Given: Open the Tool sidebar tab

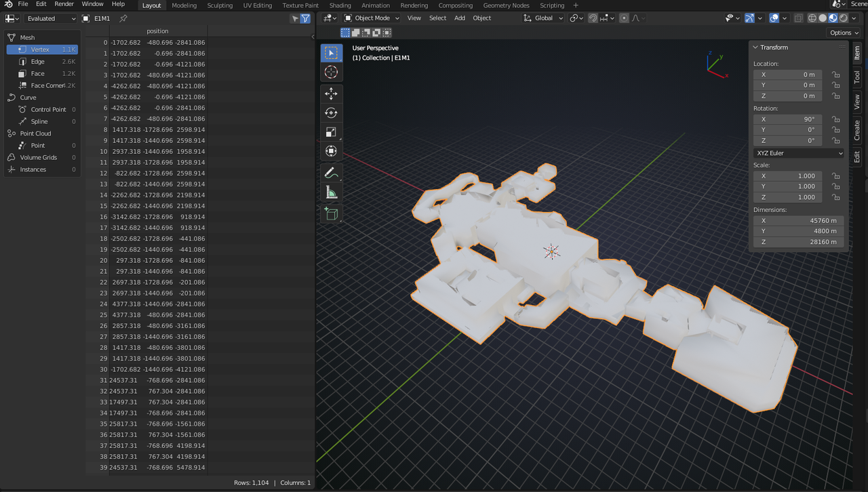Looking at the screenshot, I should point(857,77).
